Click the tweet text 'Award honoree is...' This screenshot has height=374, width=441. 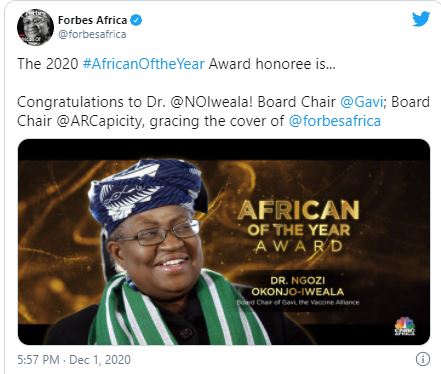tap(272, 64)
